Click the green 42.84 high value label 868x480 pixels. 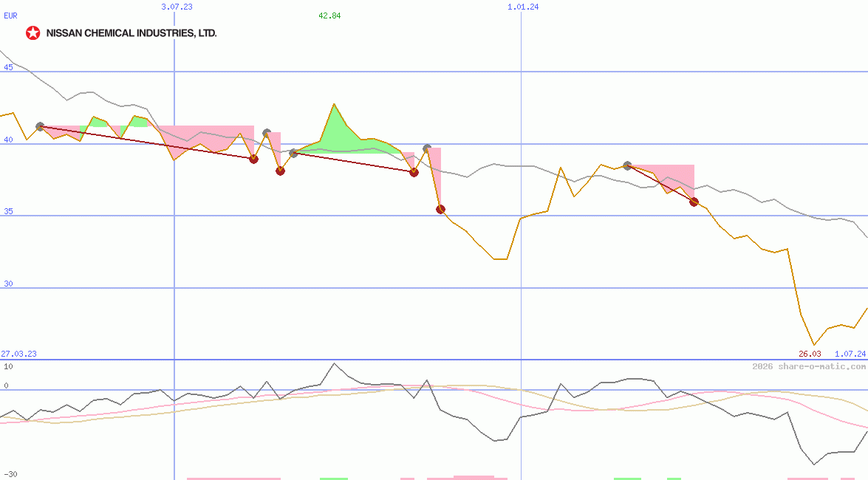pyautogui.click(x=329, y=16)
